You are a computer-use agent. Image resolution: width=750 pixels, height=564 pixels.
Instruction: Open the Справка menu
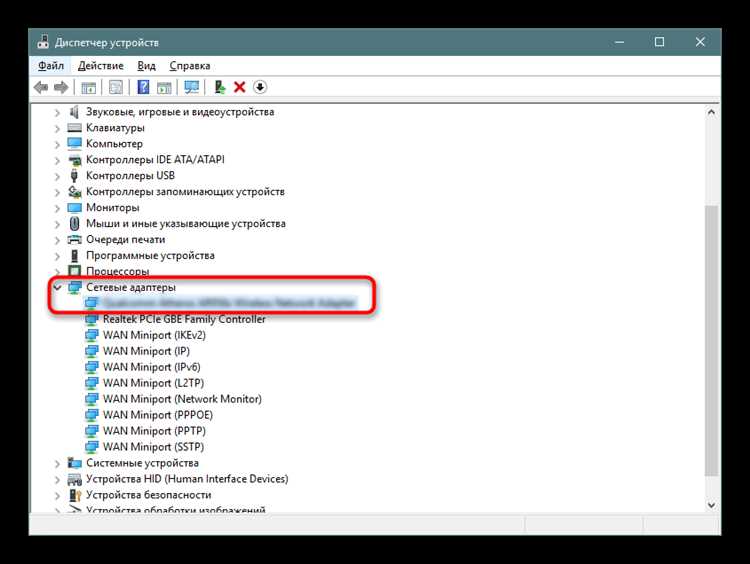(x=190, y=66)
